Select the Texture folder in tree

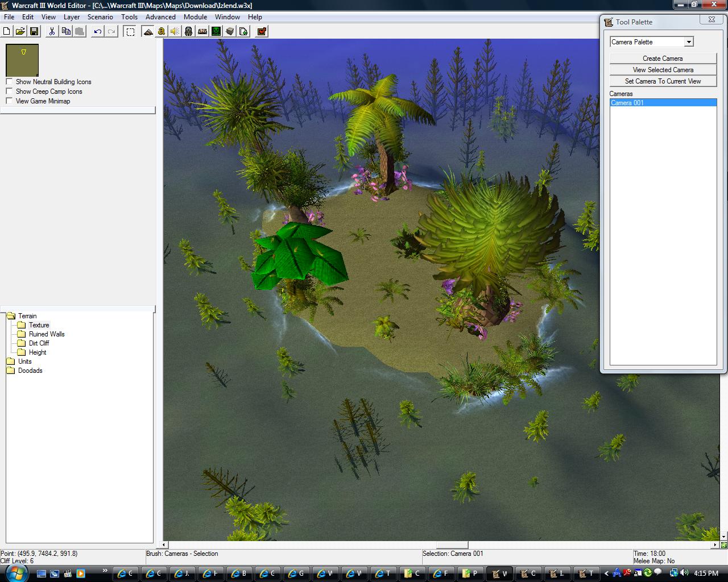click(39, 325)
